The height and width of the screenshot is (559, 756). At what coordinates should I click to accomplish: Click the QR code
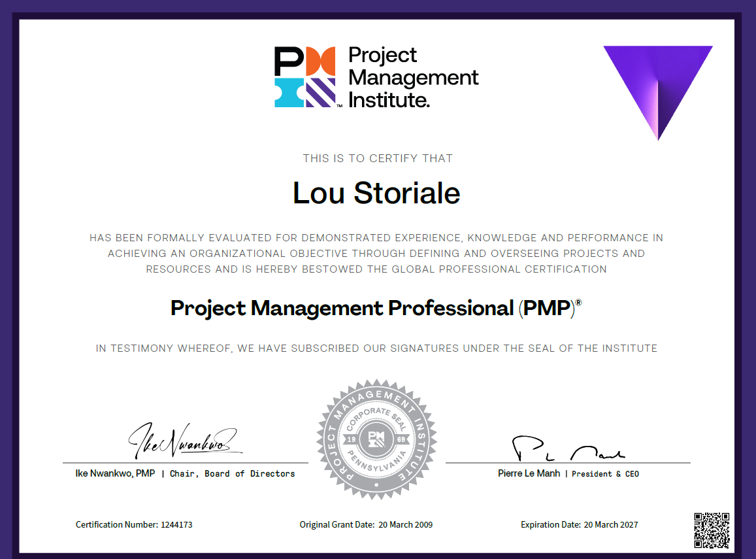click(712, 530)
